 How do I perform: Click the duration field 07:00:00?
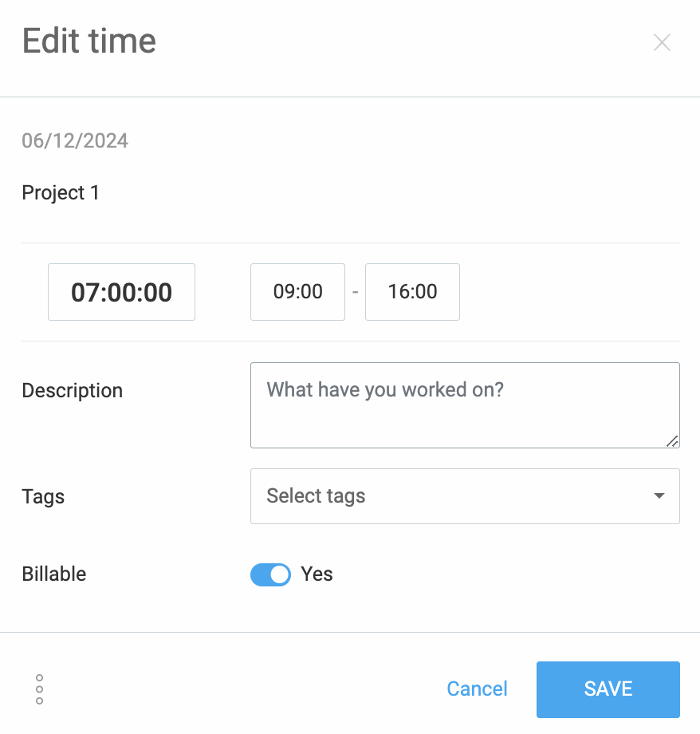click(x=121, y=292)
